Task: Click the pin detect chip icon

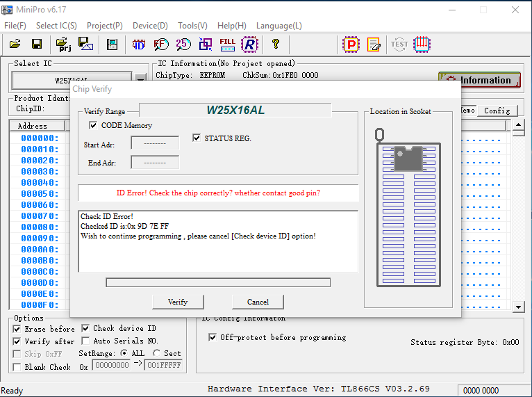Action: pyautogui.click(x=422, y=44)
